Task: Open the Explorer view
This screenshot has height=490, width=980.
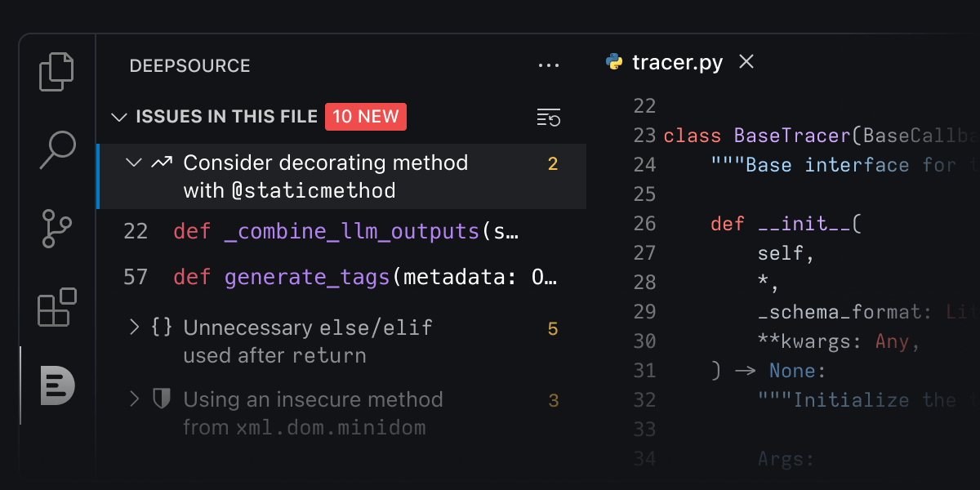Action: pos(56,72)
